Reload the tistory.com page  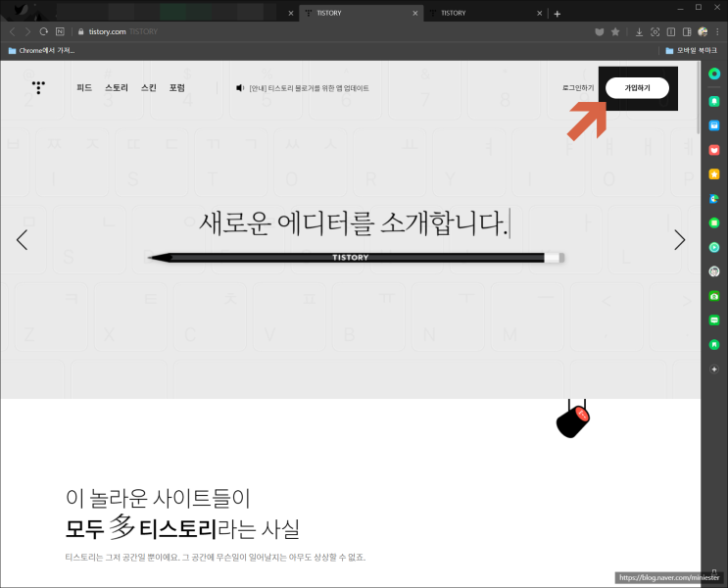(44, 31)
